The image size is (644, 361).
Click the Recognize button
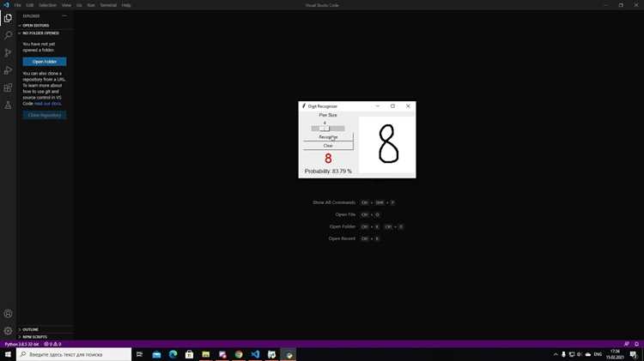point(328,137)
